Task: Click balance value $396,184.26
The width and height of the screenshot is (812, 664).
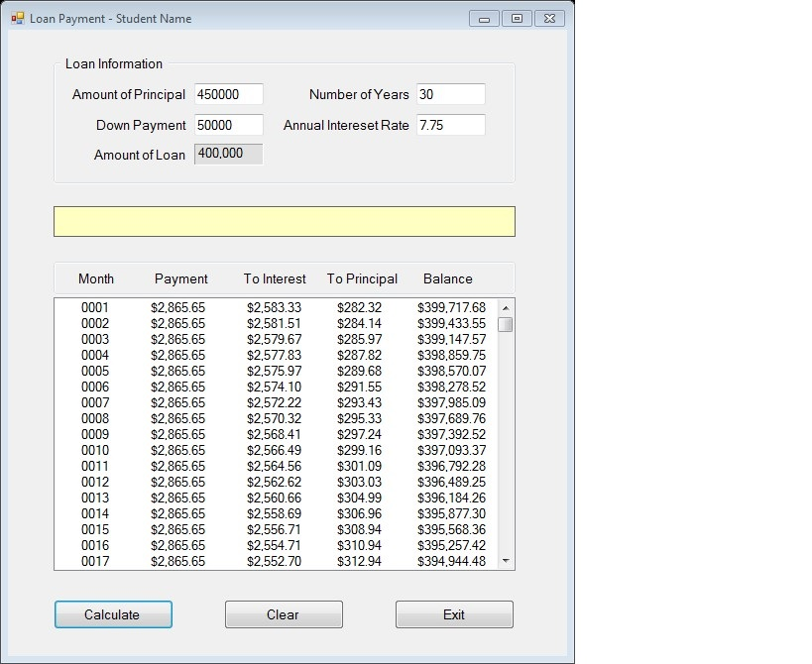Action: pyautogui.click(x=451, y=498)
